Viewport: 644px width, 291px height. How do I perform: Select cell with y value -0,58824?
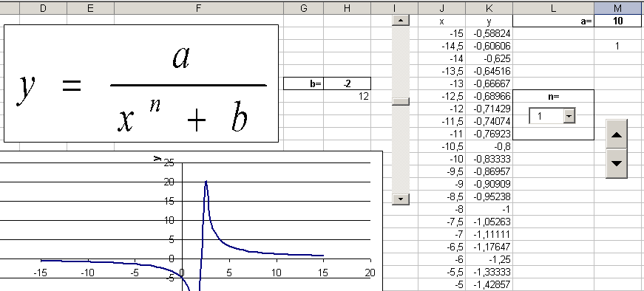click(489, 34)
